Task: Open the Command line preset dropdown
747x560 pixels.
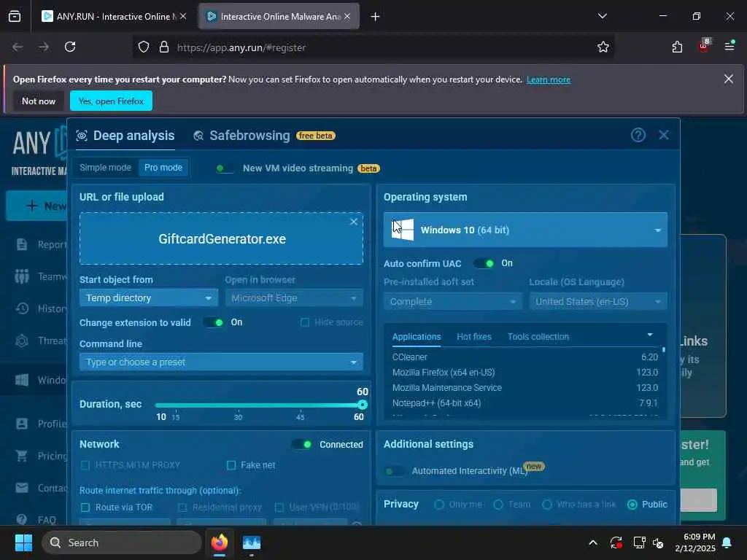Action: pyautogui.click(x=221, y=362)
